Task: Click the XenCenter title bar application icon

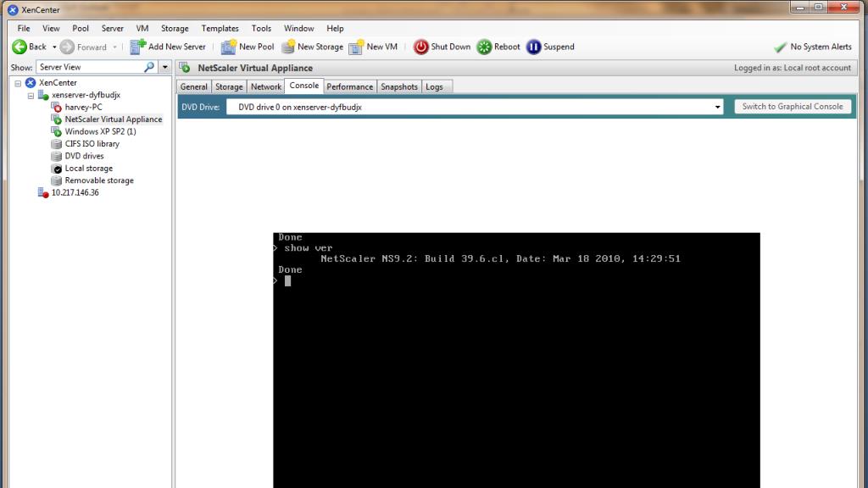Action: 12,10
